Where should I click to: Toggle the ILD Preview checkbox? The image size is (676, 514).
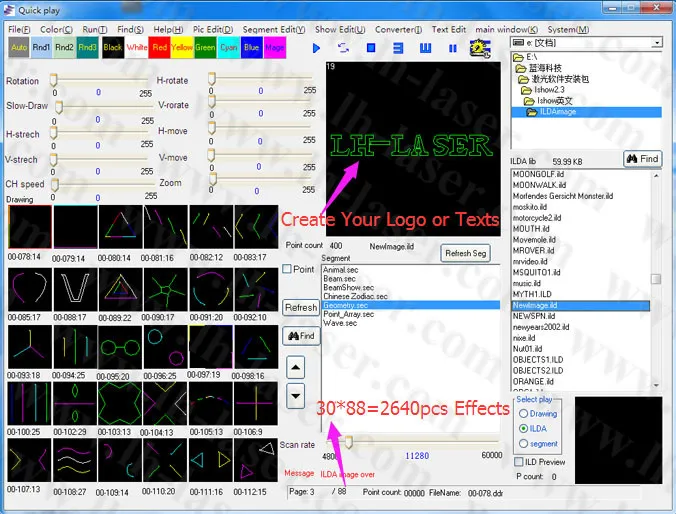519,462
